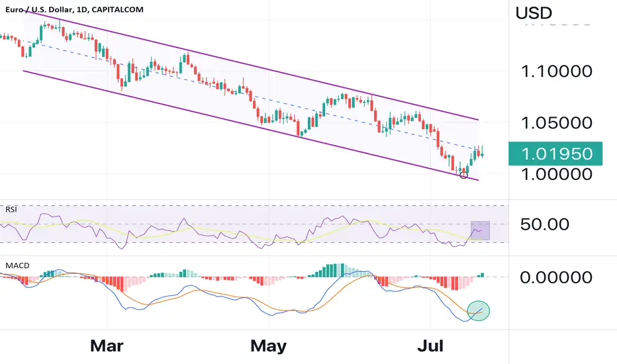Viewport: 617px width, 364px height.
Task: Click the 1.01950 current price label
Action: (555, 154)
